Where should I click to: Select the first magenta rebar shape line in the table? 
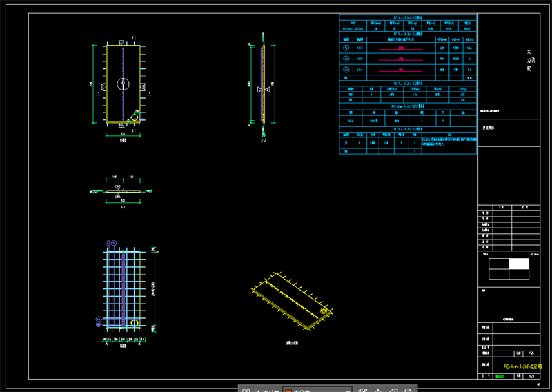[x=401, y=49]
